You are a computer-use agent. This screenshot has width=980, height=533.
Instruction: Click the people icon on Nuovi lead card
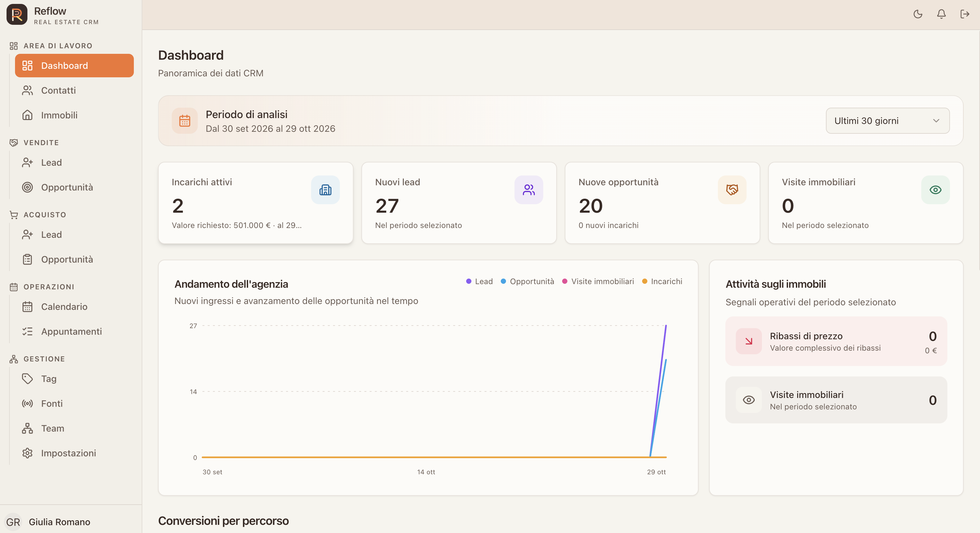pos(529,190)
